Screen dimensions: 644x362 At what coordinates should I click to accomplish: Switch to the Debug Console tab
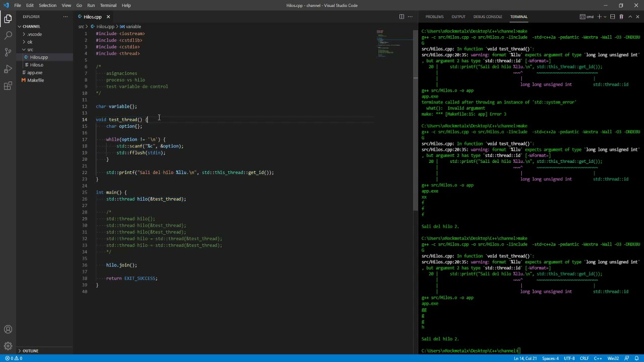click(488, 17)
